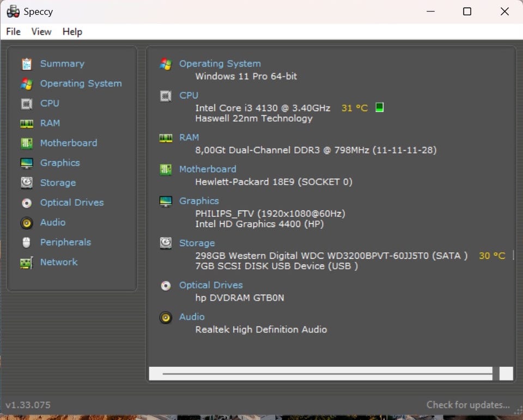Click the Haswell 22nm Technology text
Image resolution: width=523 pixels, height=420 pixels.
(254, 119)
